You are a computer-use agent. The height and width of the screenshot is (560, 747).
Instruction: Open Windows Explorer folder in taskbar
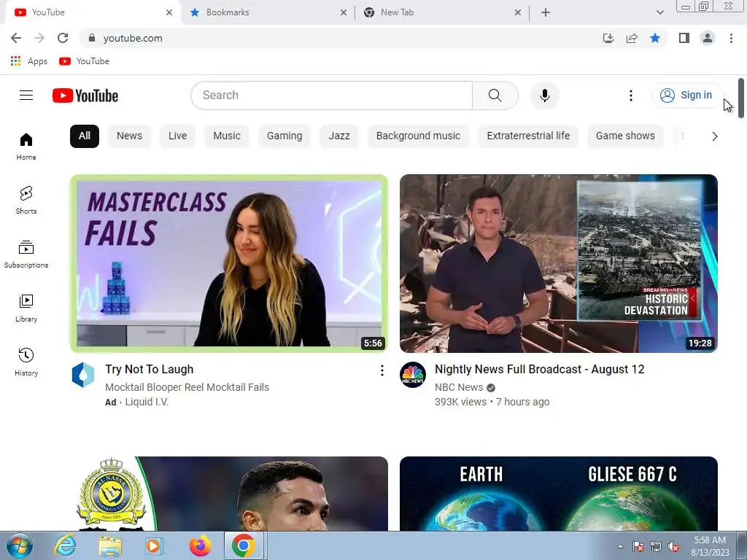tap(110, 545)
